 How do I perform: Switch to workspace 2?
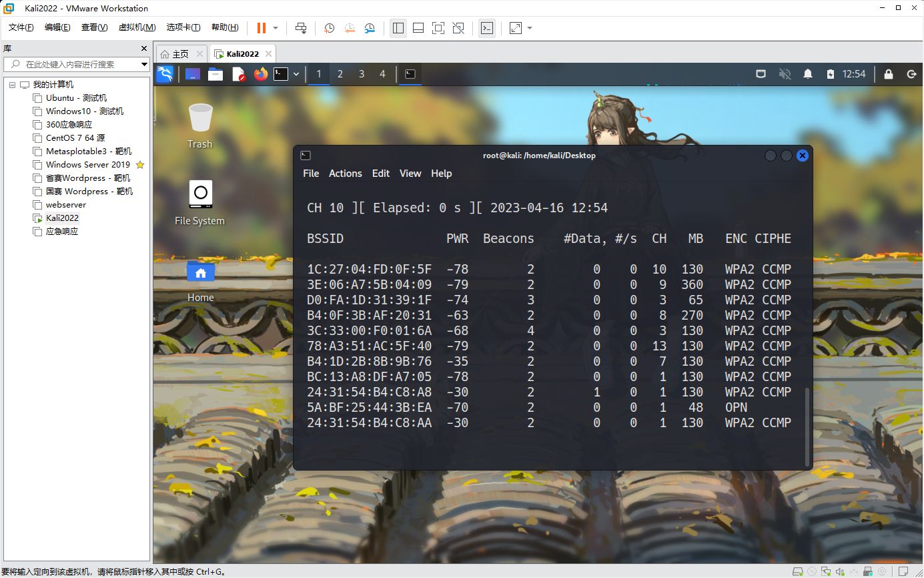pyautogui.click(x=340, y=74)
